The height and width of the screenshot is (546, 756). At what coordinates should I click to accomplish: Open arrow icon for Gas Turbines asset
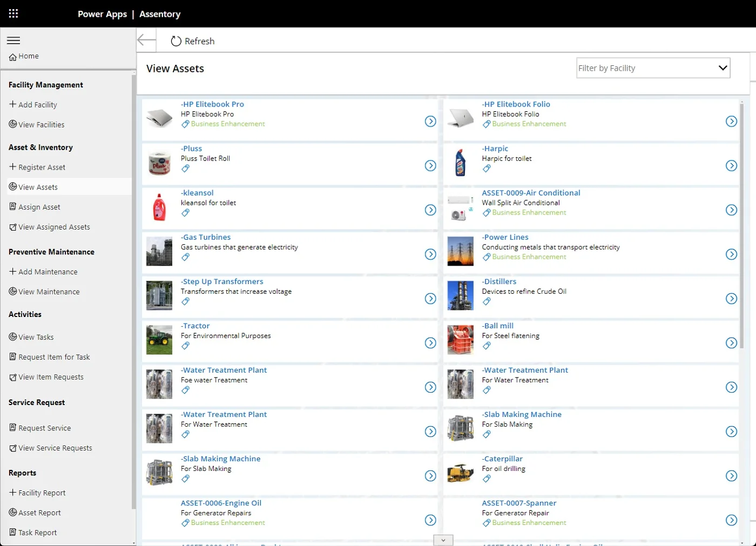click(430, 254)
